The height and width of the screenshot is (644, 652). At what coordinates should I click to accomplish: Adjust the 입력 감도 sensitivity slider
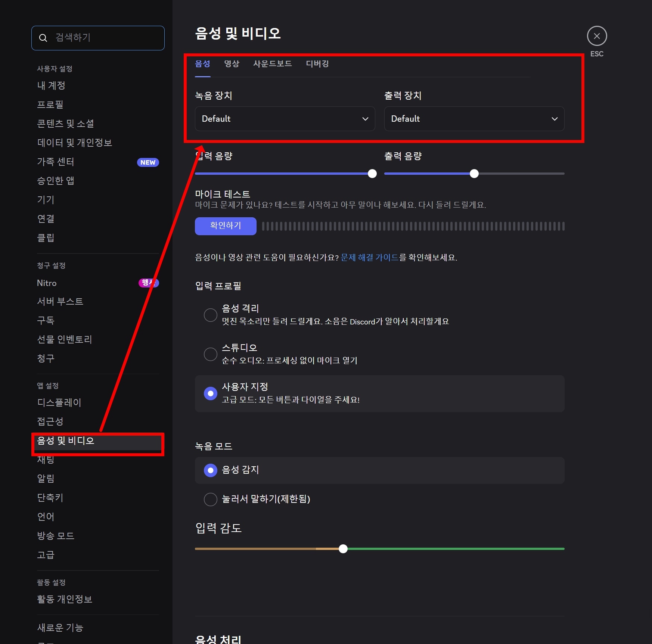[343, 548]
